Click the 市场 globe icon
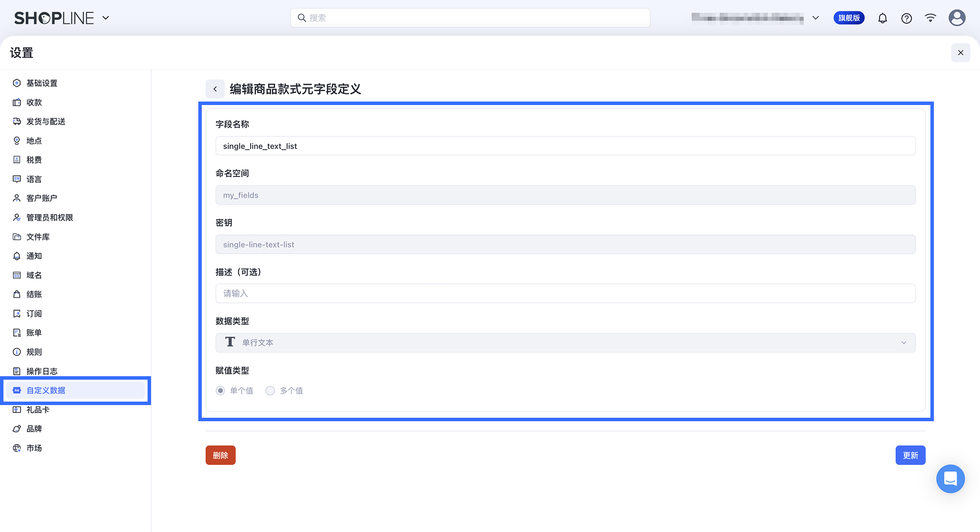Image resolution: width=980 pixels, height=532 pixels. pos(17,448)
